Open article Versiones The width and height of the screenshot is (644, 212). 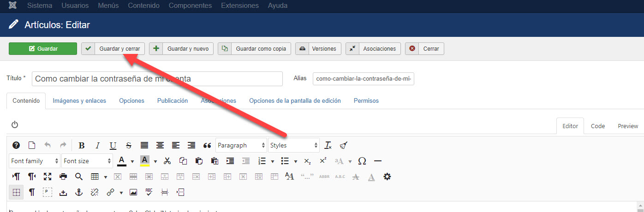click(318, 48)
